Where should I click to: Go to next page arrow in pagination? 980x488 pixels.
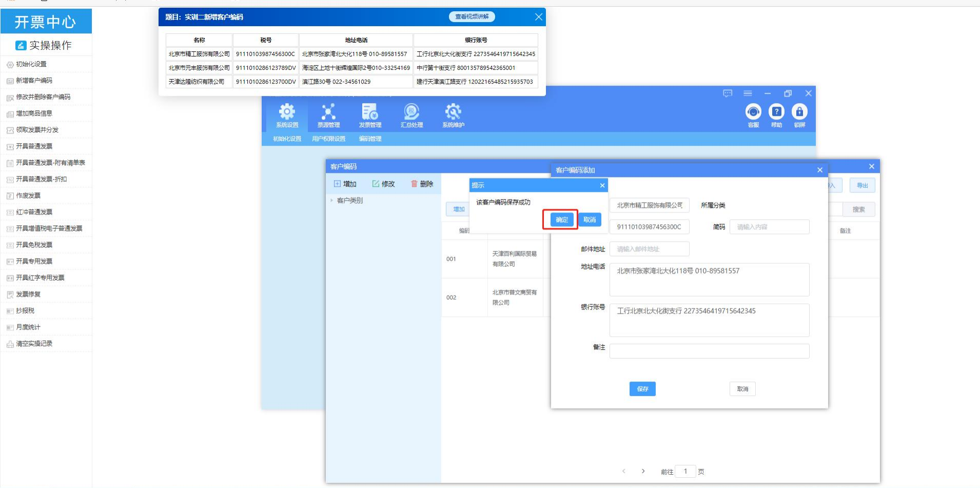[643, 471]
